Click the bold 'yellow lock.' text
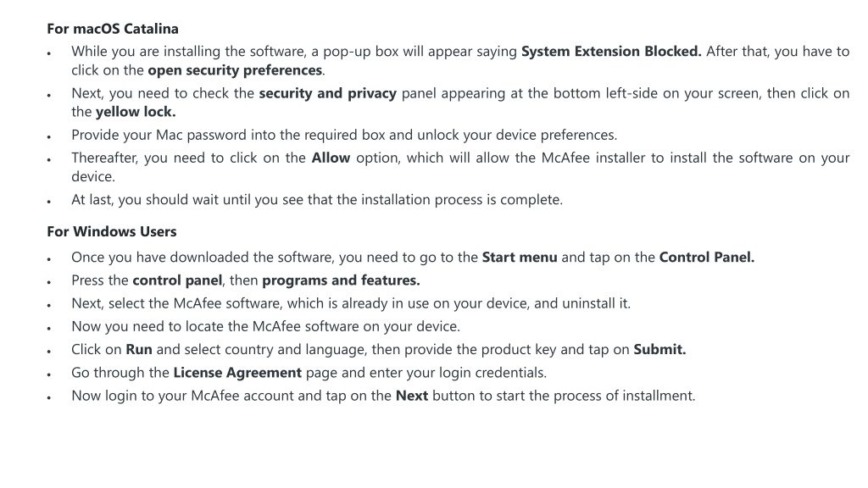This screenshot has height=488, width=868. click(136, 112)
